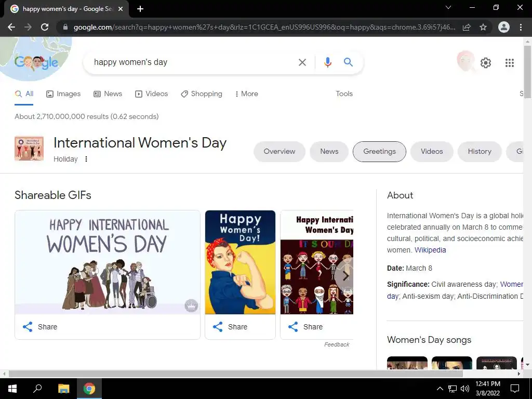The width and height of the screenshot is (532, 399).
Task: Click the first Women's Day songs thumbnail
Action: (407, 363)
